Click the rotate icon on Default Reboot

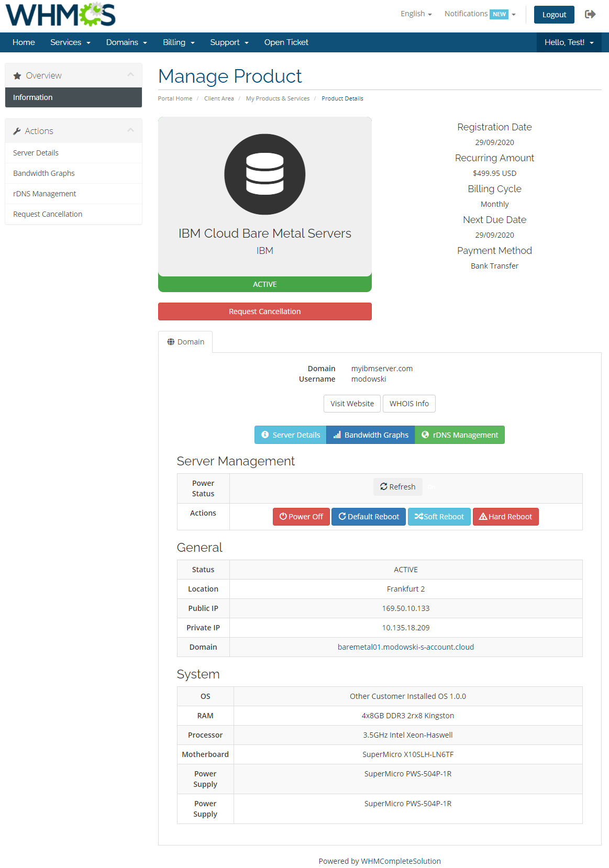(342, 516)
